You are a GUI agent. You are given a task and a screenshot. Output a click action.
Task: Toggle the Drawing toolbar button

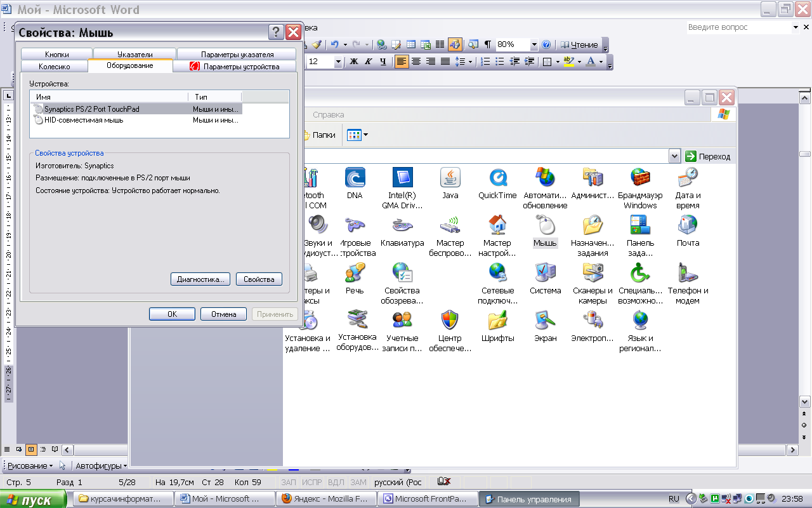454,44
